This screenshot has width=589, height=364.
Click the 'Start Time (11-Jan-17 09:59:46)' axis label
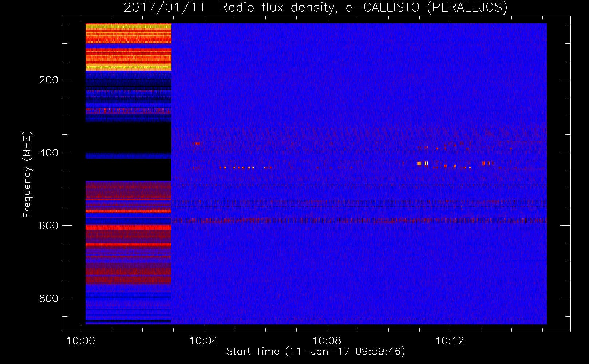[x=316, y=352]
